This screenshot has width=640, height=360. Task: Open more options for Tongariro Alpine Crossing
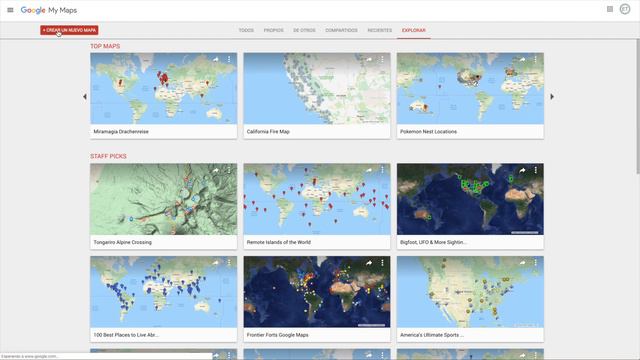229,170
